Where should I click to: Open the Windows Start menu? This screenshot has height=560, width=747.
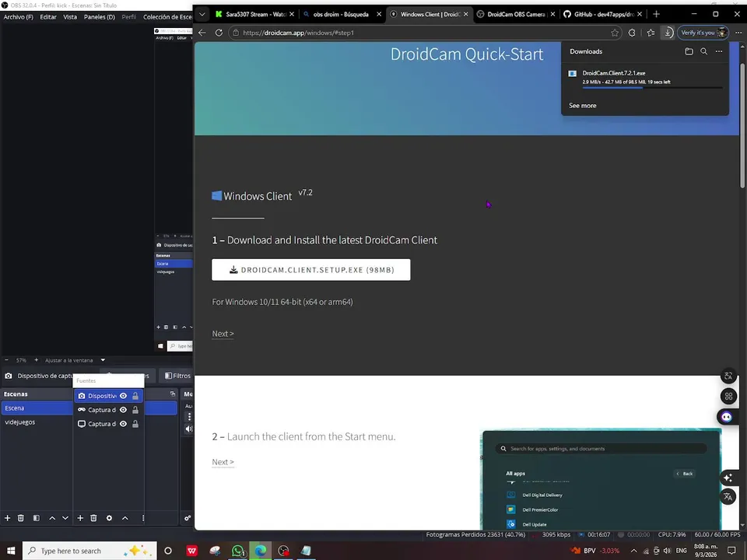tap(10, 551)
